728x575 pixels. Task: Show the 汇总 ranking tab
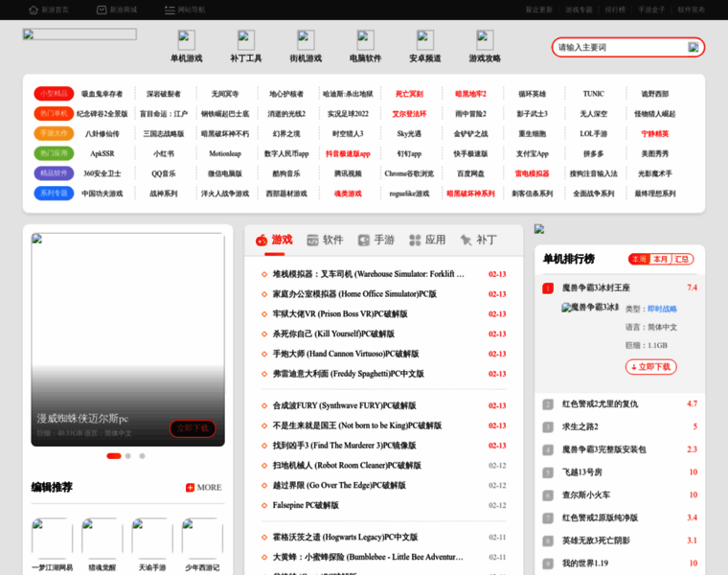coord(682,259)
